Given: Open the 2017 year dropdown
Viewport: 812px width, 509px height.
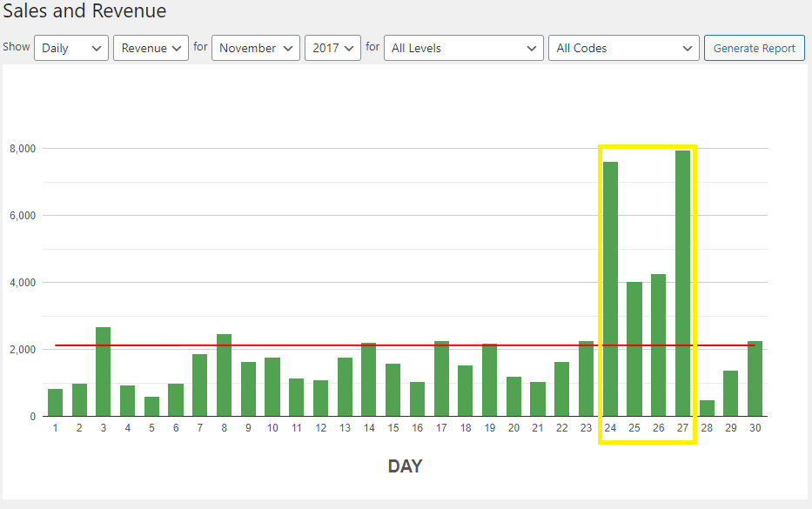Looking at the screenshot, I should [x=332, y=48].
